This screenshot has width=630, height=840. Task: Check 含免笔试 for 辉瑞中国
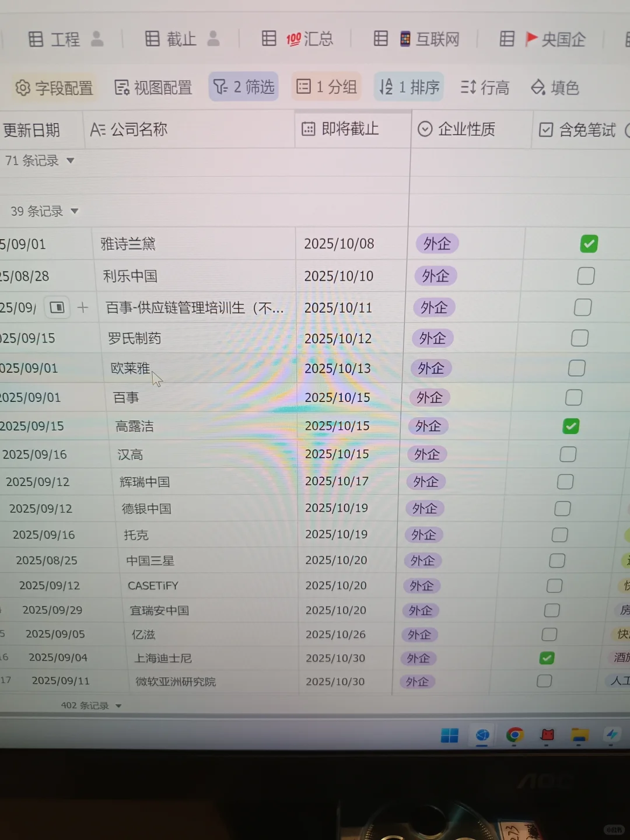pos(565,481)
